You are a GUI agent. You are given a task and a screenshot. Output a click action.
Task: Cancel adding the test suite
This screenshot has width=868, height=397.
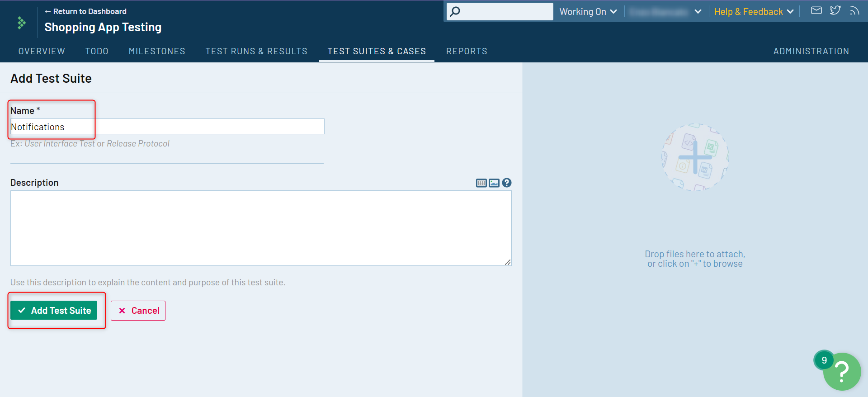coord(138,311)
